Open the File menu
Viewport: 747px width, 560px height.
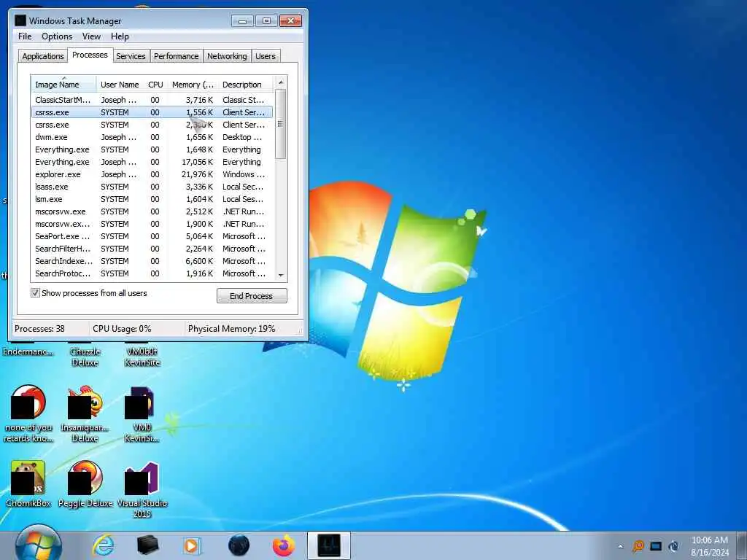25,36
